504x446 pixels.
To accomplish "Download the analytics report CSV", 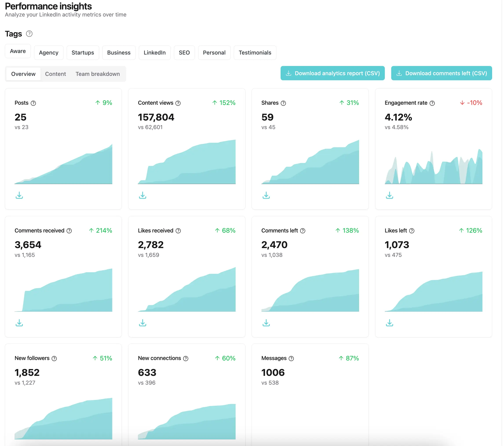I will click(x=332, y=73).
